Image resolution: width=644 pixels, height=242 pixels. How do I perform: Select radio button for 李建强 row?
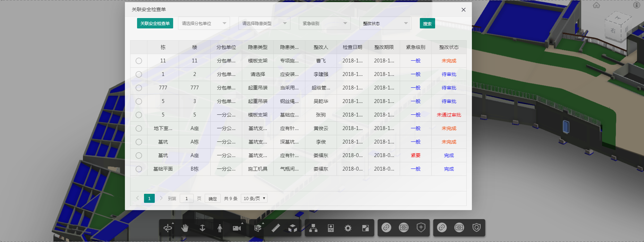[x=139, y=75]
